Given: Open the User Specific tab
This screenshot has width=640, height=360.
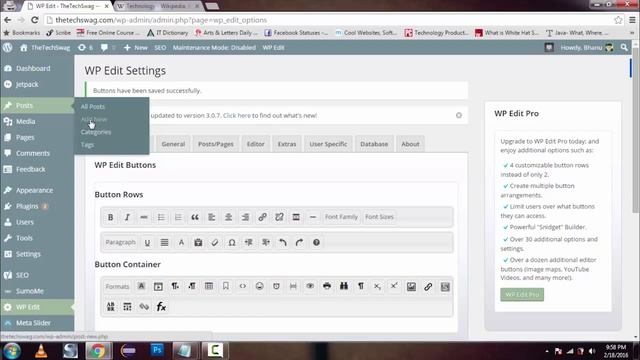Looking at the screenshot, I should click(328, 144).
